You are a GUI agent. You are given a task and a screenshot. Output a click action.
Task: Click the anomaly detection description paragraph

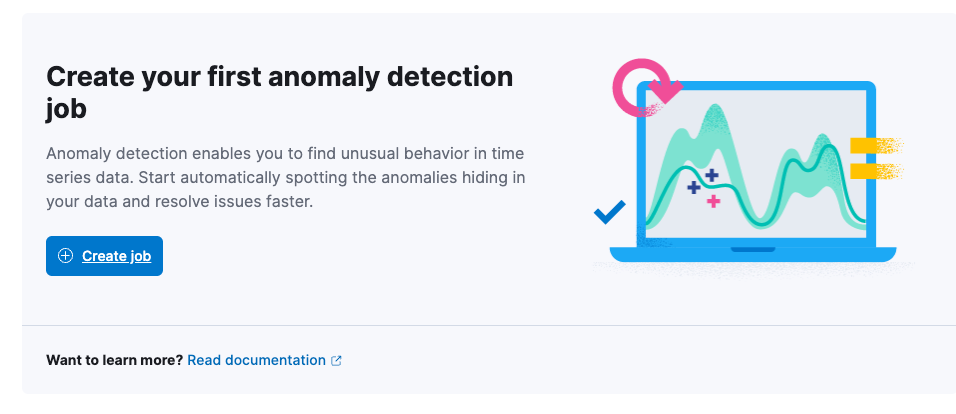click(285, 177)
